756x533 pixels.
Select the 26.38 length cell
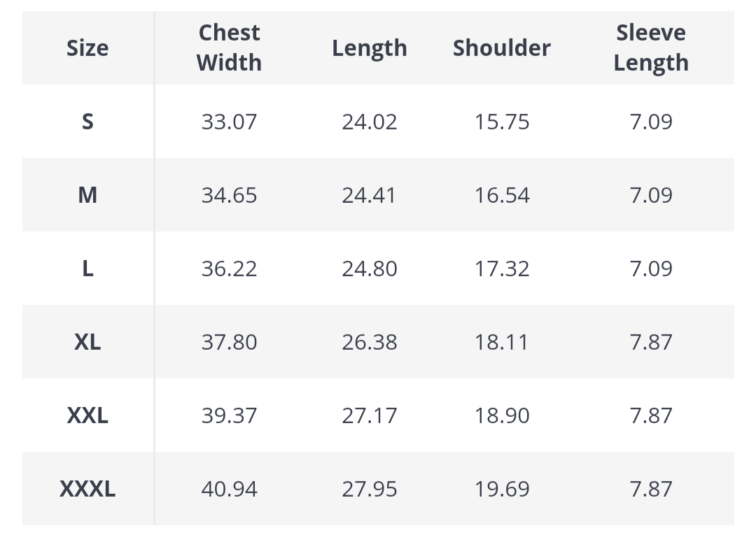(369, 342)
